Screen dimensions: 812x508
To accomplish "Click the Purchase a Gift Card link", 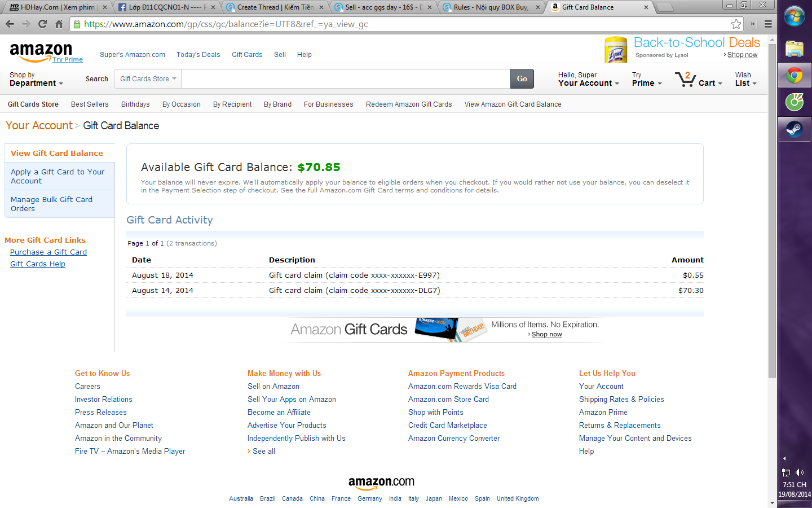I will pos(48,252).
